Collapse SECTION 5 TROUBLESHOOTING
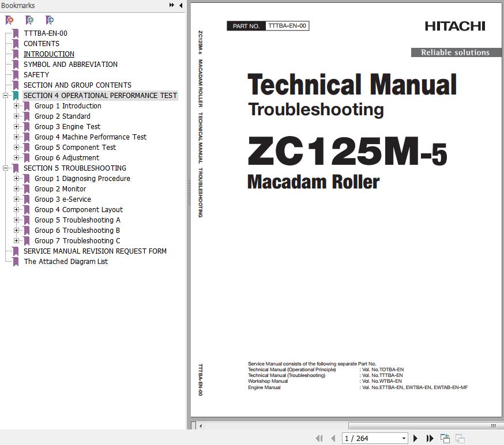The image size is (504, 445). click(x=5, y=168)
